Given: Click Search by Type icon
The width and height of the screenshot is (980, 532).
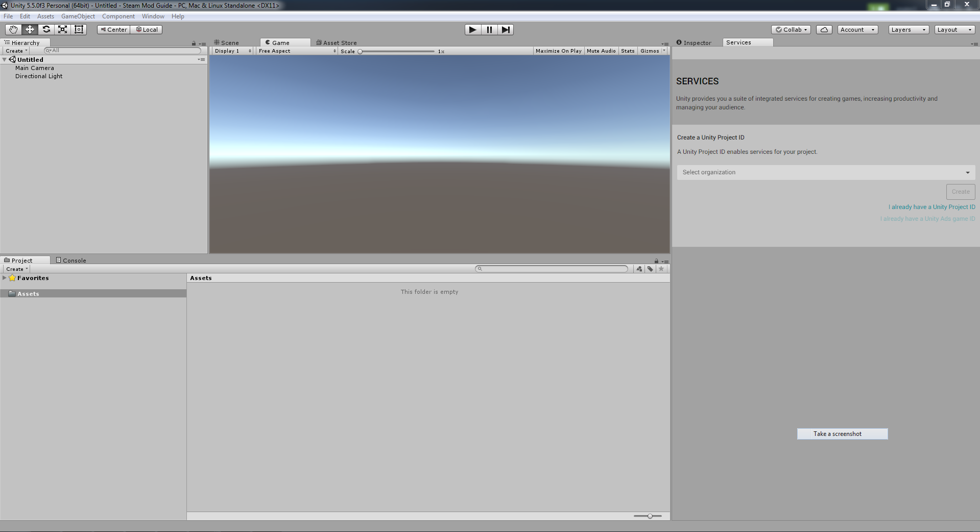Looking at the screenshot, I should (x=639, y=269).
